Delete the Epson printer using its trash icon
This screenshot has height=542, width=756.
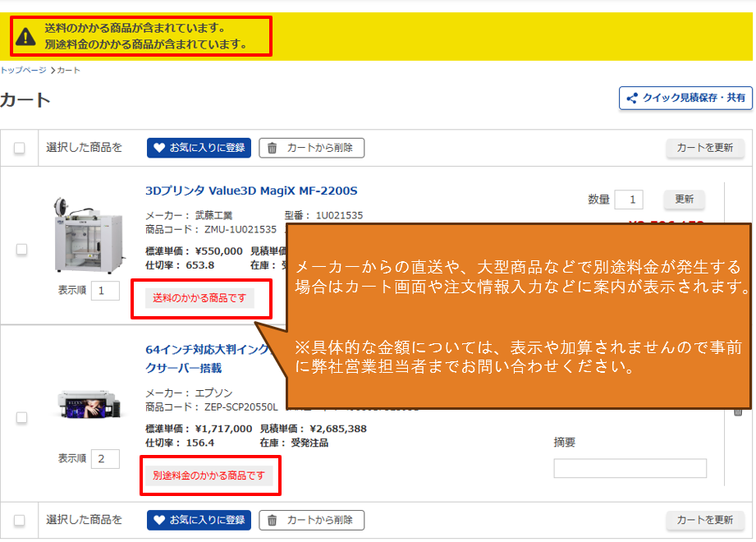[737, 411]
